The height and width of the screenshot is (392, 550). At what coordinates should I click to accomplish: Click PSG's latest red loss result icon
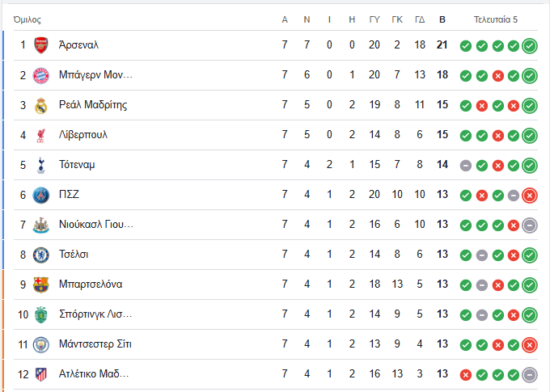(x=530, y=195)
